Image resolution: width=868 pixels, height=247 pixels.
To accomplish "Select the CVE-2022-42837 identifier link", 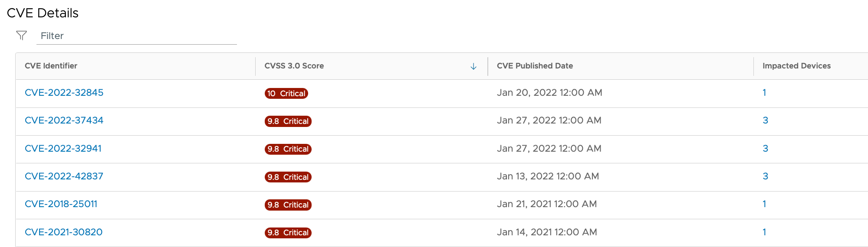I will tap(64, 176).
